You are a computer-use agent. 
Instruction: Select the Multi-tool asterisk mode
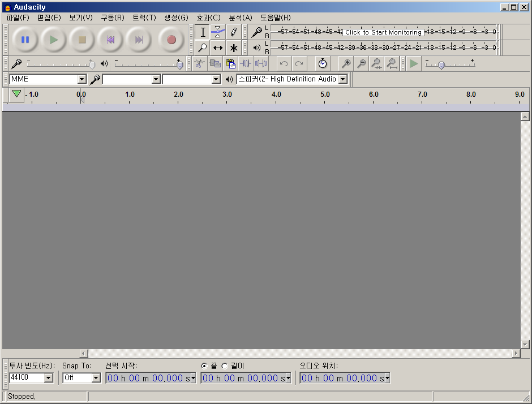pyautogui.click(x=233, y=48)
